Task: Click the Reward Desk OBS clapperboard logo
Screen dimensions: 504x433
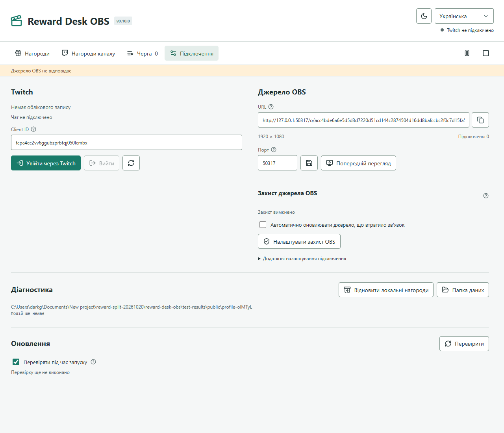Action: click(x=17, y=21)
